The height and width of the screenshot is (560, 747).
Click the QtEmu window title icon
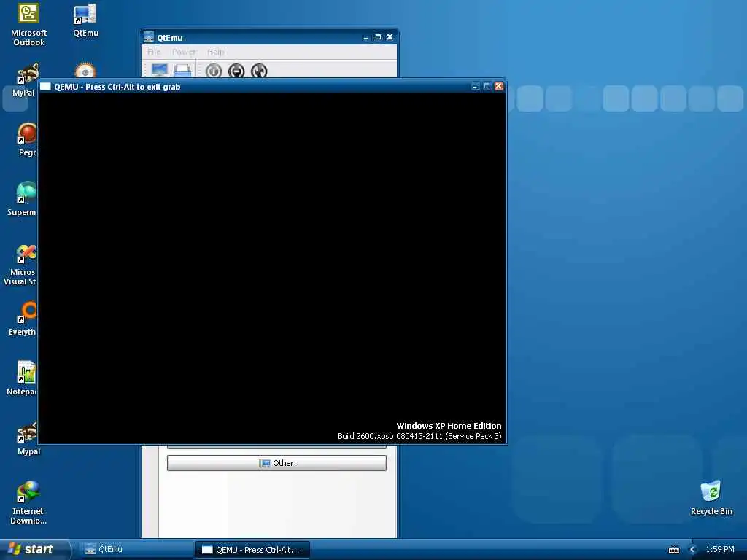[149, 37]
